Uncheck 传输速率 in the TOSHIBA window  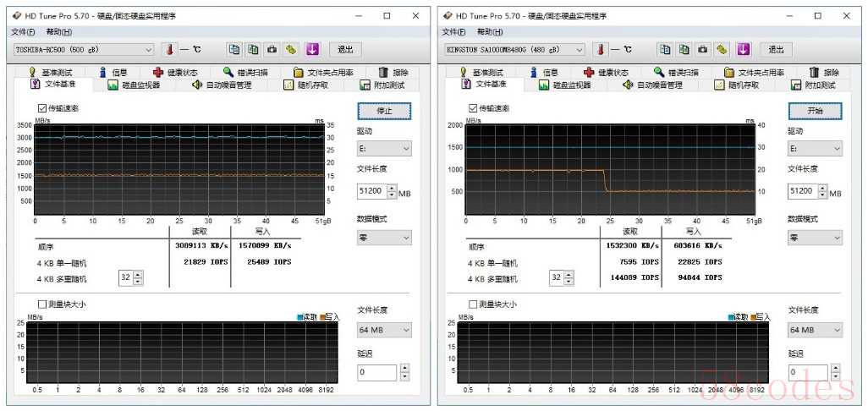(x=42, y=108)
